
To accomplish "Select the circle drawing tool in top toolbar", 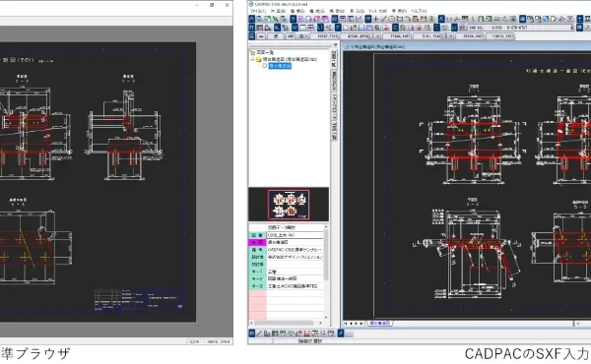I will pyautogui.click(x=392, y=19).
